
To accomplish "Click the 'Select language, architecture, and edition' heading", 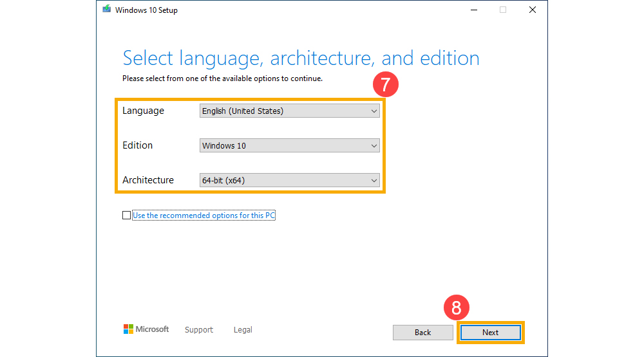I will pos(301,59).
